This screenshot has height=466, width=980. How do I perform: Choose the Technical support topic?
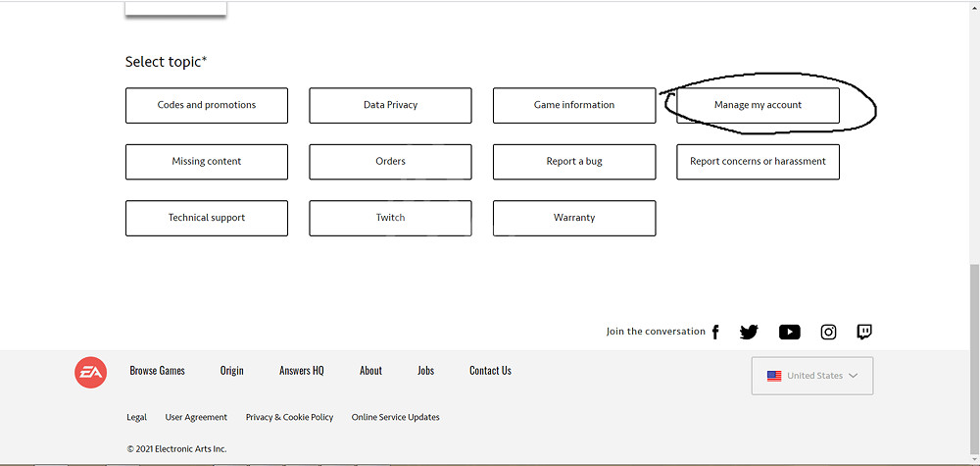207,218
